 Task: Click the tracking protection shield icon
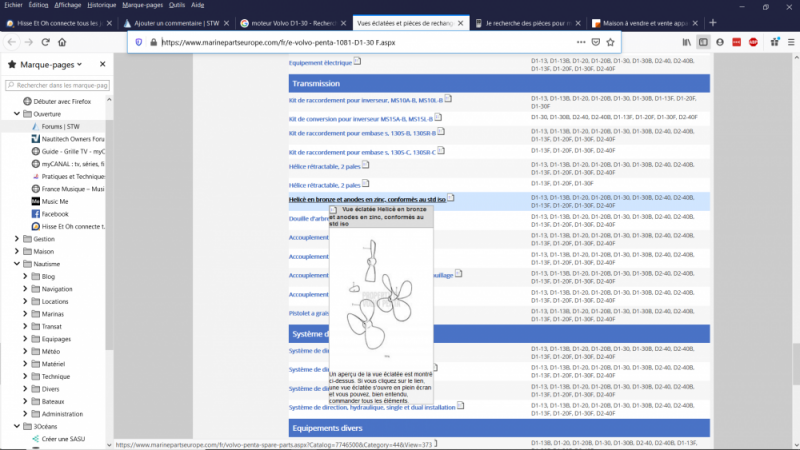point(139,42)
